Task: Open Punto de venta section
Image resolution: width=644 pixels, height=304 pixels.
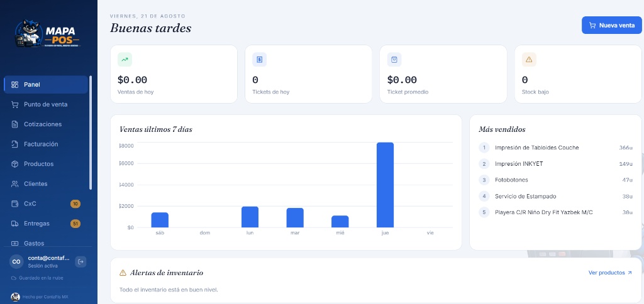Action: (x=46, y=105)
